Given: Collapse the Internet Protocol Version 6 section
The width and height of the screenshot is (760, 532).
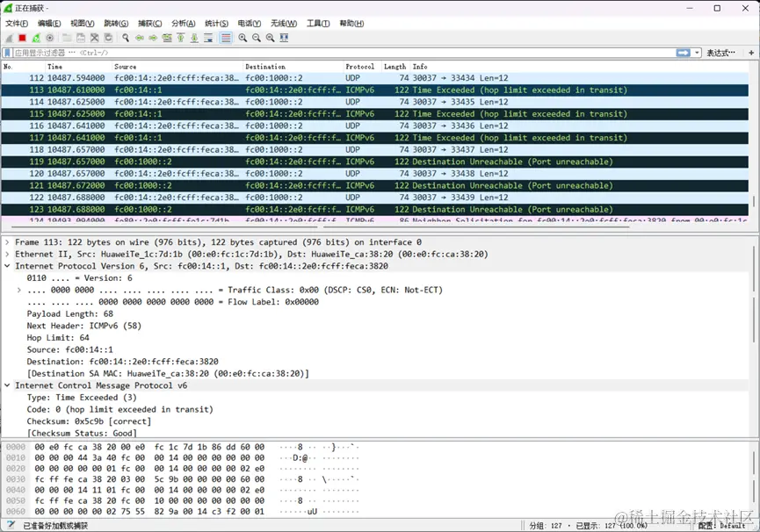Looking at the screenshot, I should (x=7, y=266).
